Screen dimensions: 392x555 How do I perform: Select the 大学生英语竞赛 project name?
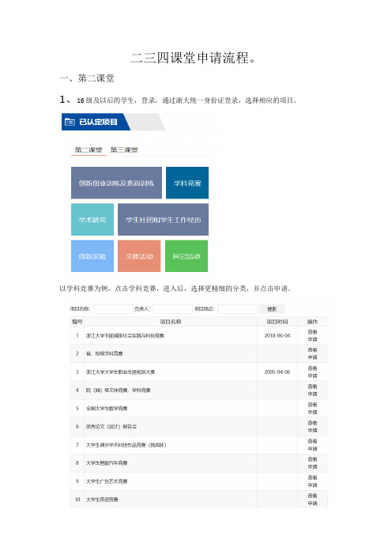pos(102,500)
